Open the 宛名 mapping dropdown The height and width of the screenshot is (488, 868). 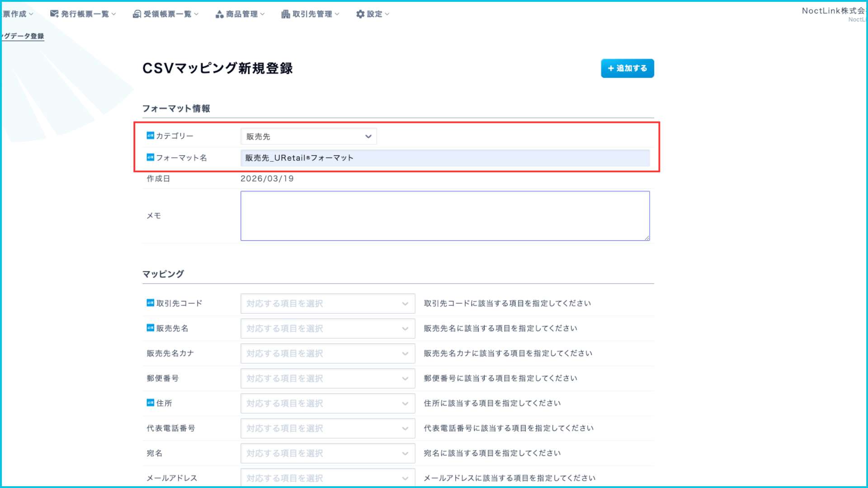327,453
